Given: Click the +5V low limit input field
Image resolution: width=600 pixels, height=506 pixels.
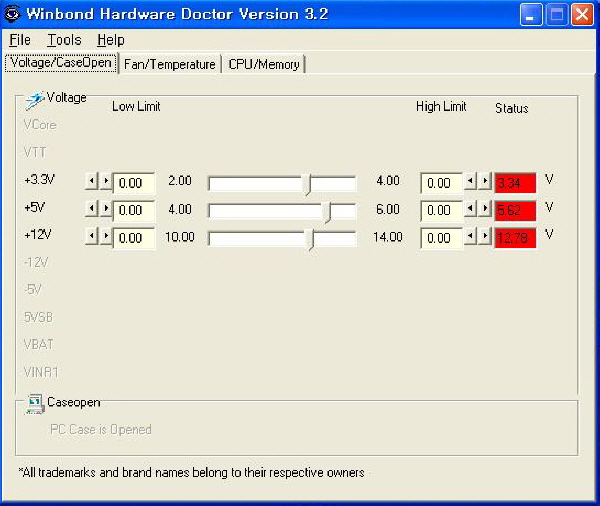Looking at the screenshot, I should 134,211.
